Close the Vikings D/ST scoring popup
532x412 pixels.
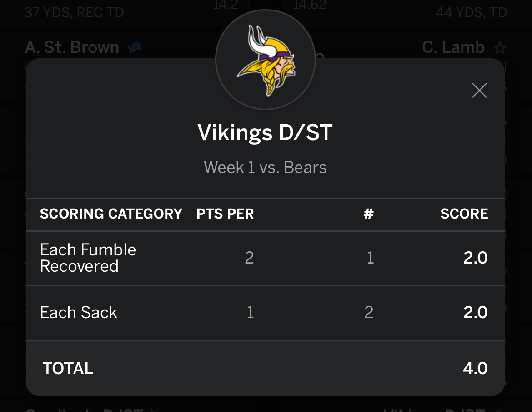pos(479,91)
